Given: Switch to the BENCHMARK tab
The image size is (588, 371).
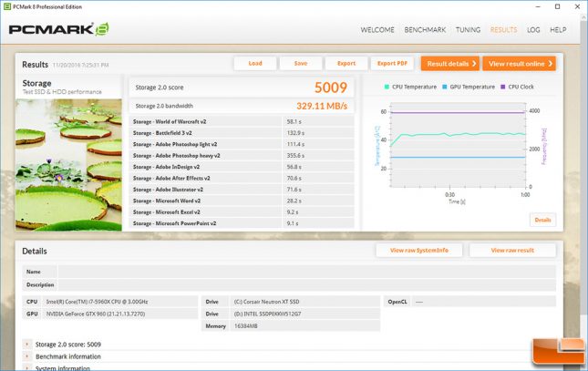Looking at the screenshot, I should pos(425,30).
